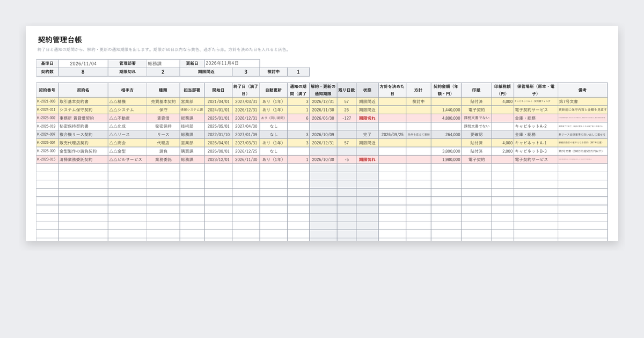Select the 検討中 summary count 1
This screenshot has width=644, height=338.
tap(298, 72)
